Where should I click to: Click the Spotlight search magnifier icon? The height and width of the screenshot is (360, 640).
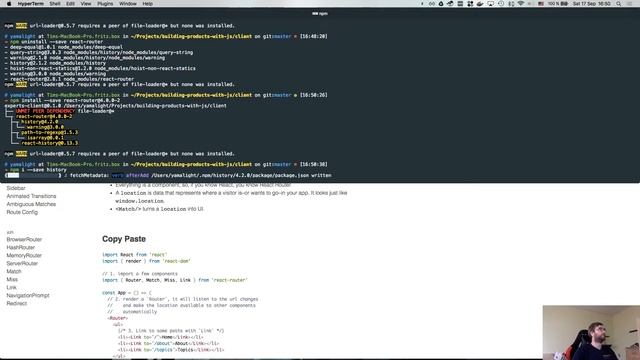[x=618, y=4]
